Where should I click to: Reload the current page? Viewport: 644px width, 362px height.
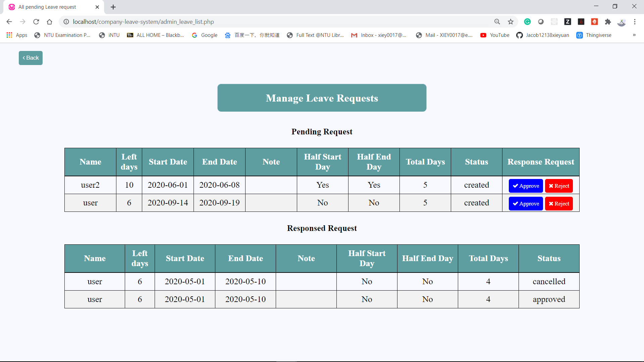(x=36, y=21)
